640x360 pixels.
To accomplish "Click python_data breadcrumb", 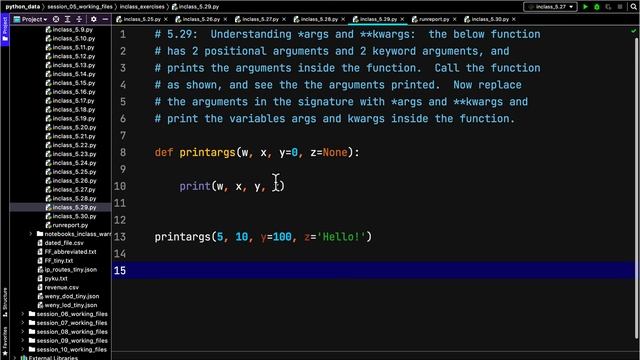I will pos(23,7).
